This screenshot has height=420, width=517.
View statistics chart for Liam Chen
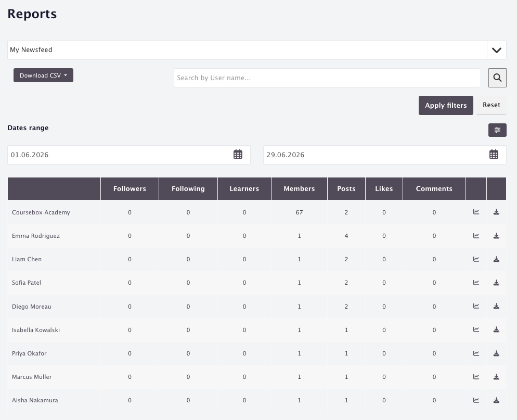[476, 259]
